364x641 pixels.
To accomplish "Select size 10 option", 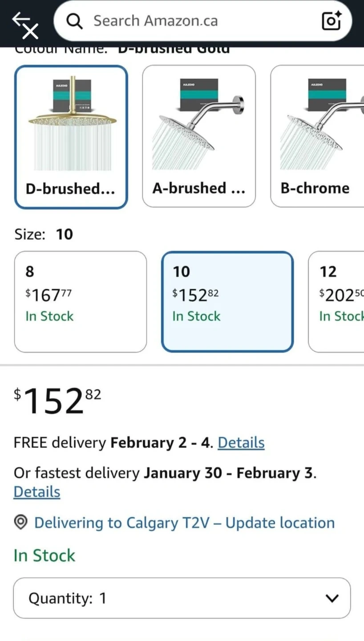I will [x=227, y=301].
